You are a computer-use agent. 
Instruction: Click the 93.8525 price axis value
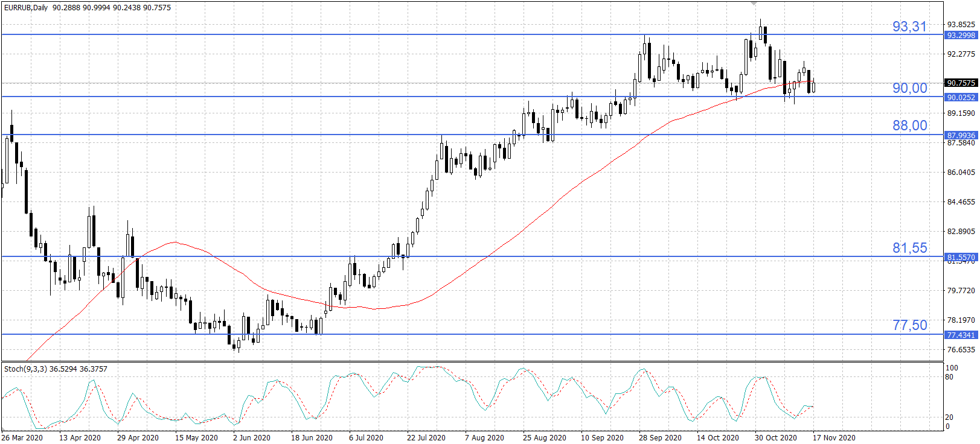[x=961, y=25]
